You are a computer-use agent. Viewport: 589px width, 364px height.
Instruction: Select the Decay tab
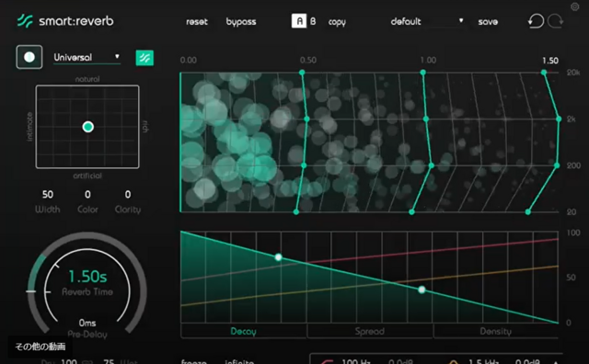pyautogui.click(x=243, y=331)
